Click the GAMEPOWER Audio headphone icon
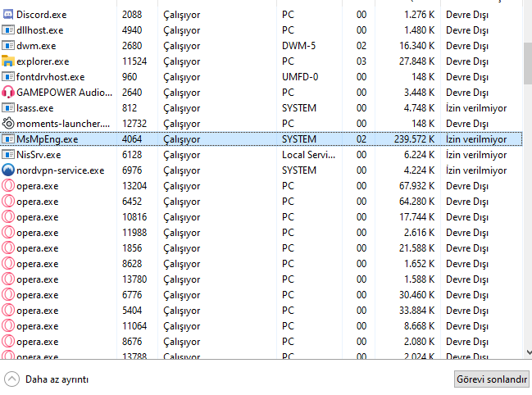This screenshot has width=532, height=395. pos(8,93)
